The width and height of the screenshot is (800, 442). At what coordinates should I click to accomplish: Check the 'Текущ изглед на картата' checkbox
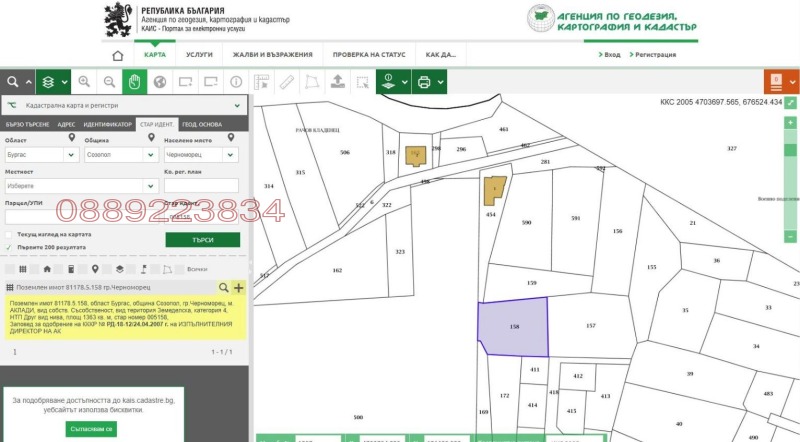point(9,234)
